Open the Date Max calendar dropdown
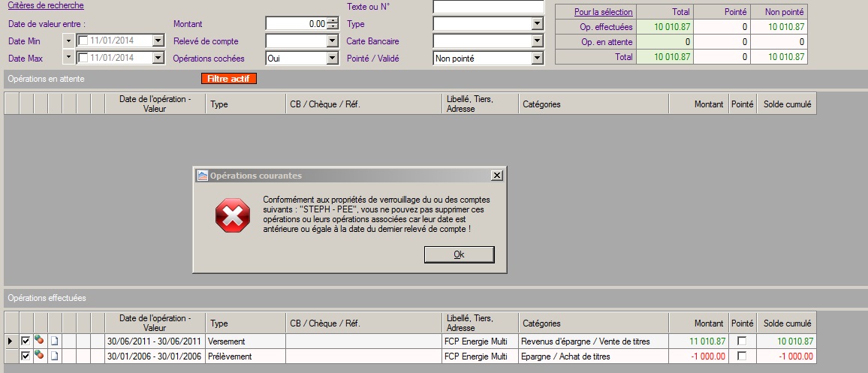This screenshot has width=868, height=373. click(x=158, y=58)
